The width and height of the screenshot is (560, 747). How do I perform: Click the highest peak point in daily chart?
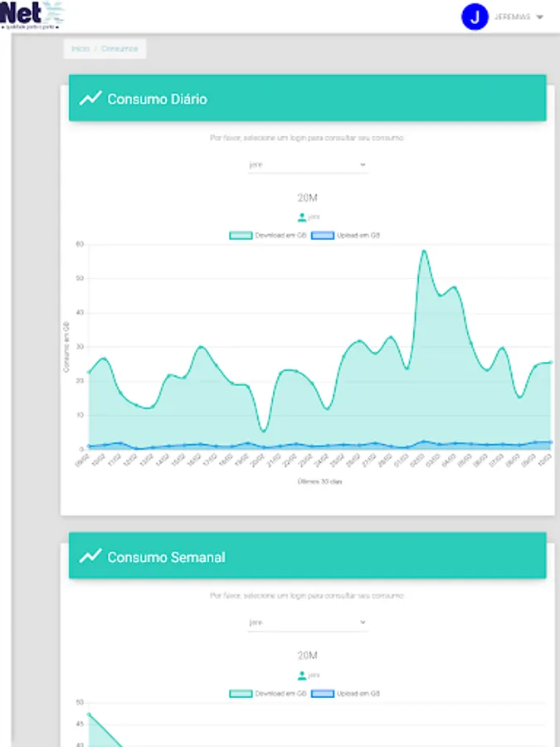(x=423, y=251)
